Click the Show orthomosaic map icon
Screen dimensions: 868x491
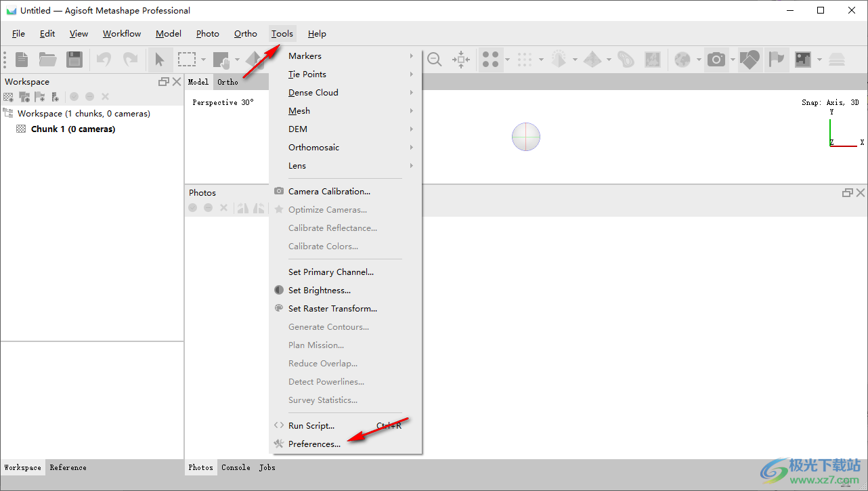(653, 60)
